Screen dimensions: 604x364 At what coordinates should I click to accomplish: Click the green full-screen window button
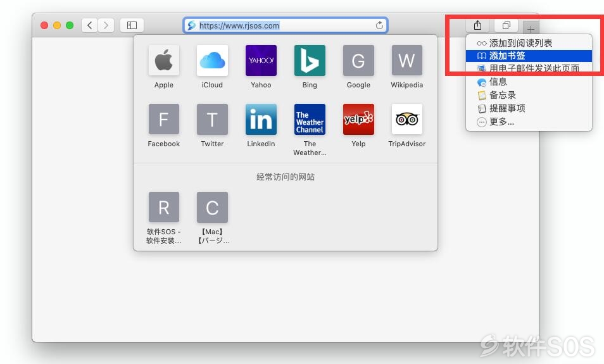[x=70, y=25]
